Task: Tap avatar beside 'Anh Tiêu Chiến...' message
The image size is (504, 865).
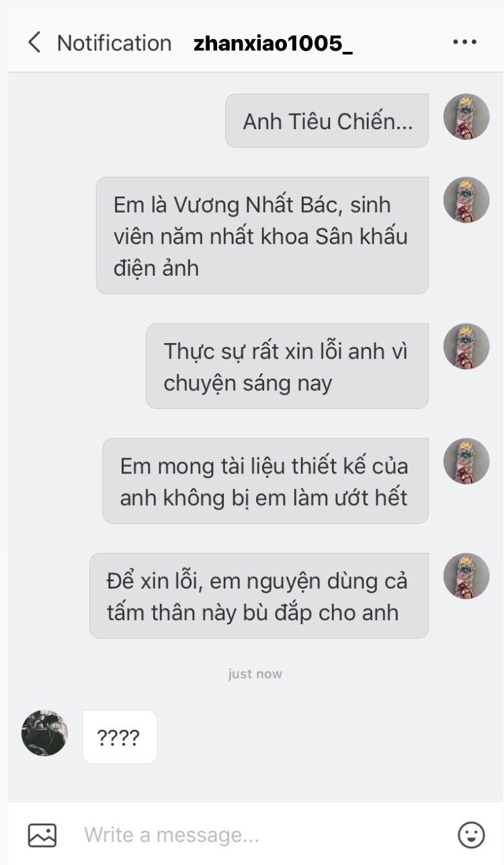Action: coord(466,117)
